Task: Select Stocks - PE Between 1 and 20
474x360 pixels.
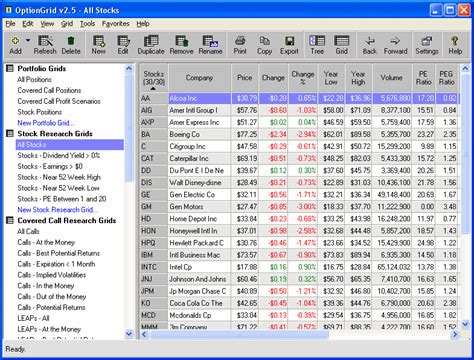Action: pos(62,199)
